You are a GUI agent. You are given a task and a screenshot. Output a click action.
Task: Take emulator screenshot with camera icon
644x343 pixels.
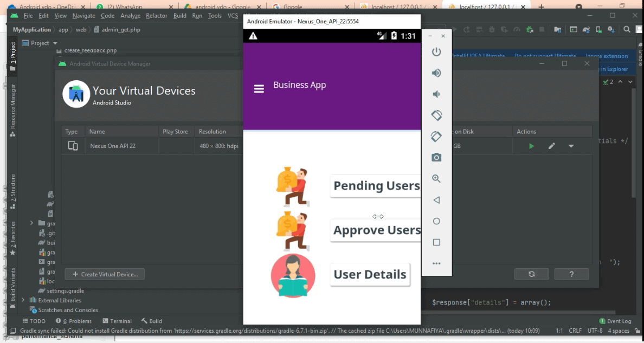tap(436, 158)
